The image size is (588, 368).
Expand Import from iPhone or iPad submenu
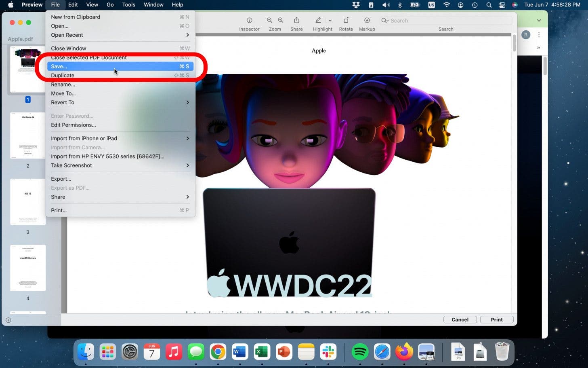pos(120,138)
